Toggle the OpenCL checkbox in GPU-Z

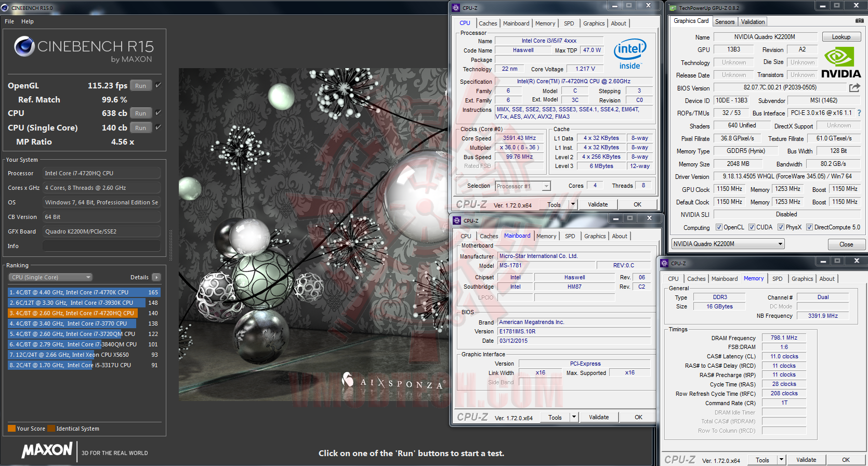pos(719,227)
